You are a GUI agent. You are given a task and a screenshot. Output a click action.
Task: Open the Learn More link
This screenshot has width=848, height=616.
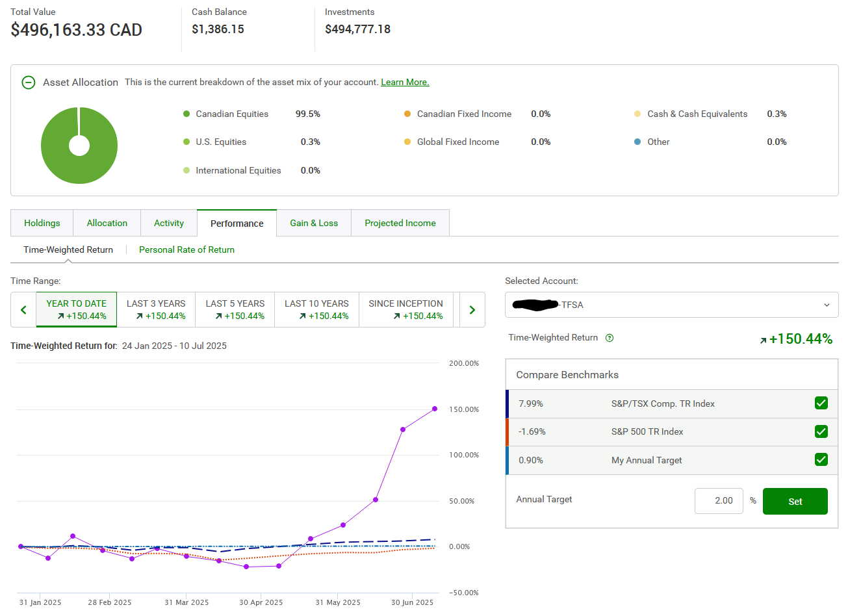coord(405,83)
